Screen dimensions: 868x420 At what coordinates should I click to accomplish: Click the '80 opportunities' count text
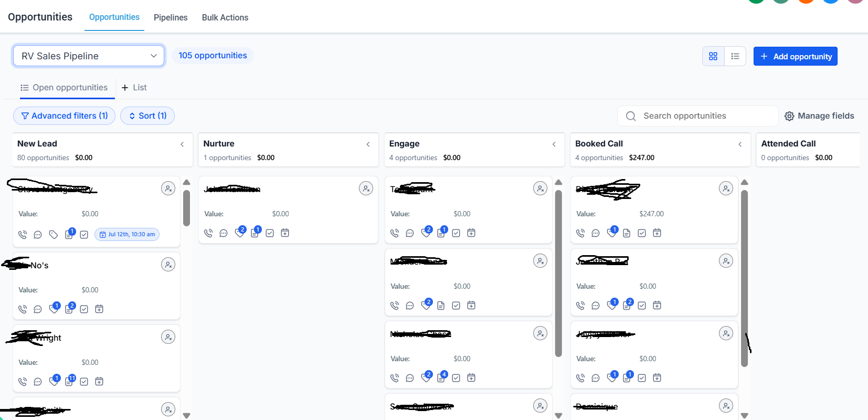43,157
